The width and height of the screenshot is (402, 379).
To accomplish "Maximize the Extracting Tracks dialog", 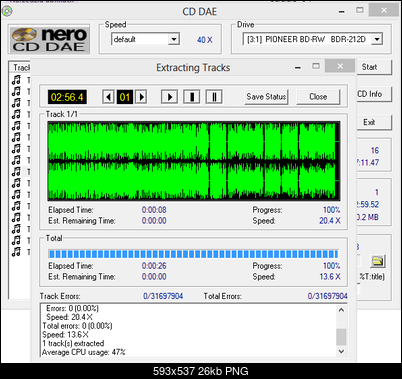I will (316, 66).
